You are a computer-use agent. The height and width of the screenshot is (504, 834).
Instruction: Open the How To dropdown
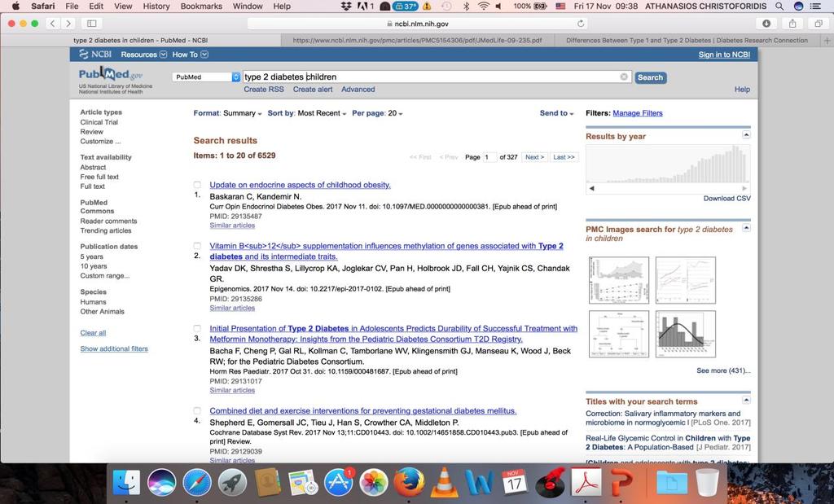click(190, 55)
